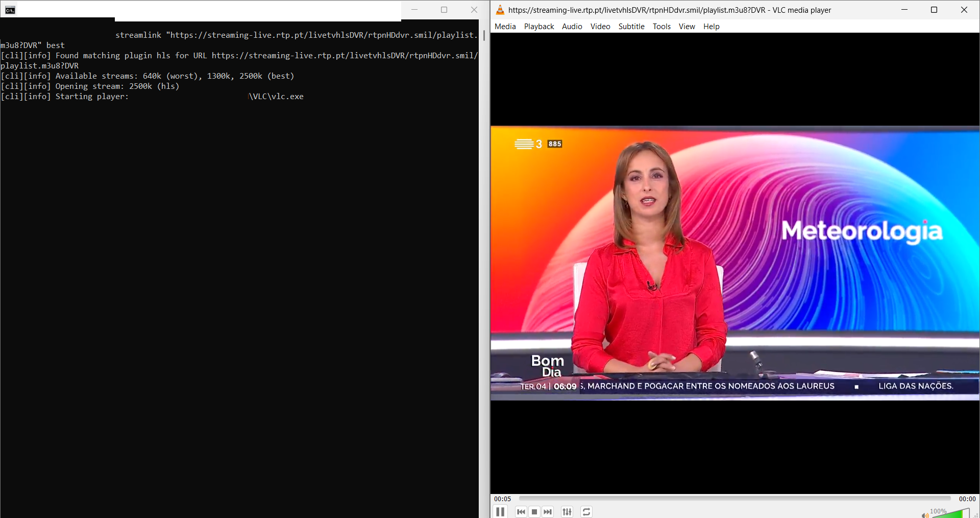
Task: Click the "Opening stream: 2500k (hls)" line
Action: (x=90, y=86)
